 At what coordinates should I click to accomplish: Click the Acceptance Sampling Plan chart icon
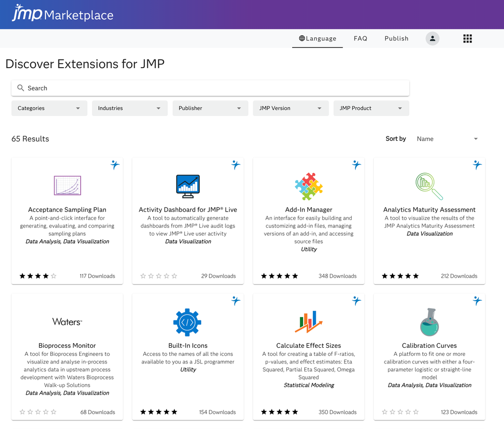[67, 186]
